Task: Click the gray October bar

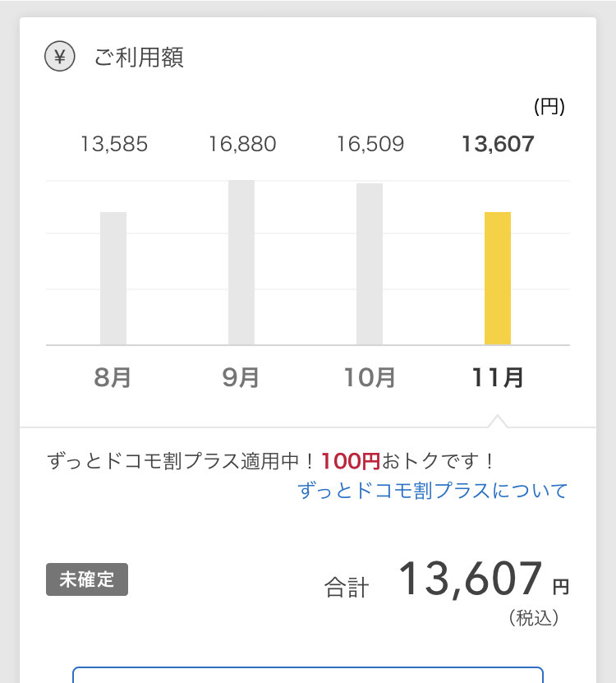Action: point(370,264)
